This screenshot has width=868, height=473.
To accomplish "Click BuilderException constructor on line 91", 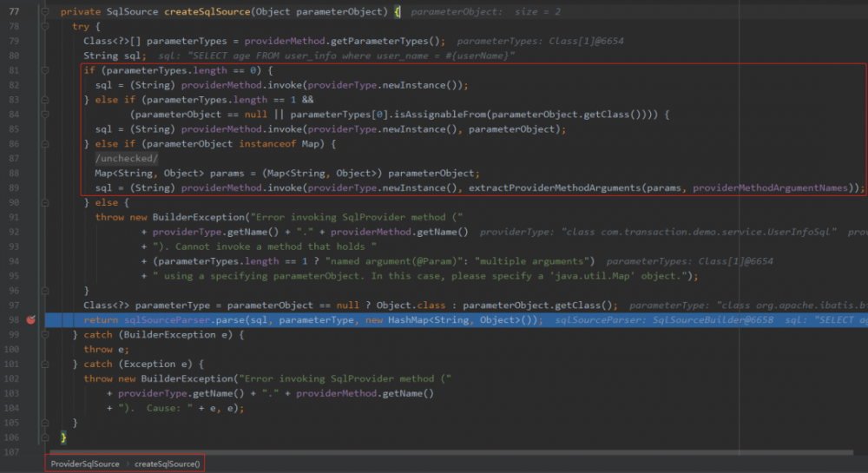I will [198, 217].
